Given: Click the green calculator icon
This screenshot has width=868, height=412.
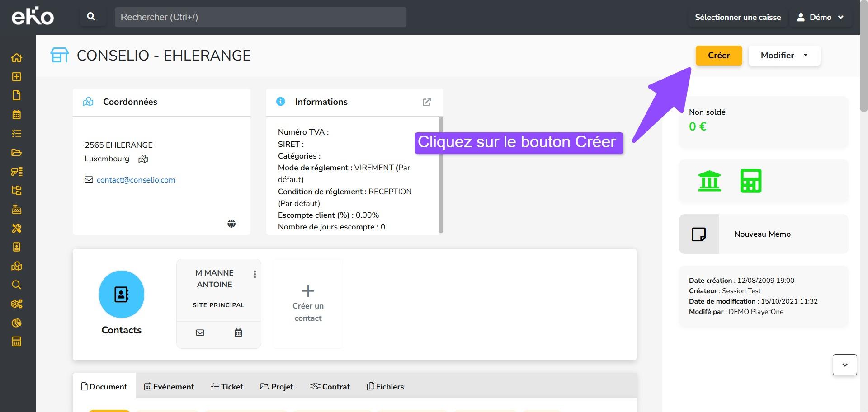Looking at the screenshot, I should pyautogui.click(x=750, y=181).
